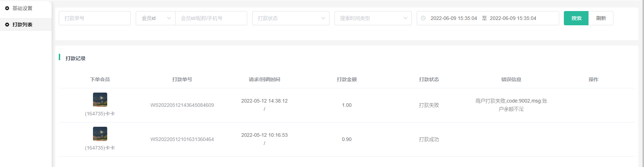
Task: Focus the 打款单号 search input
Action: pyautogui.click(x=95, y=18)
